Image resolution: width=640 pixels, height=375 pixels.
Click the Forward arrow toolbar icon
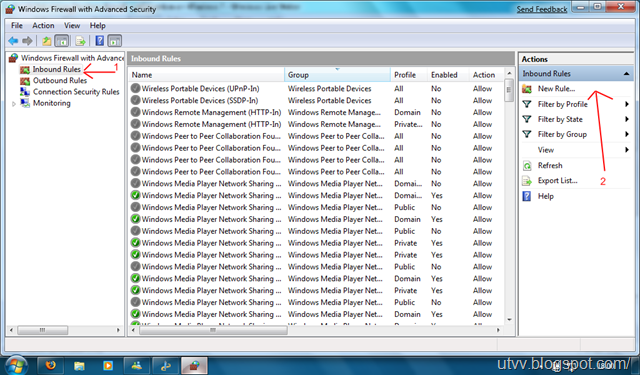pos(27,41)
